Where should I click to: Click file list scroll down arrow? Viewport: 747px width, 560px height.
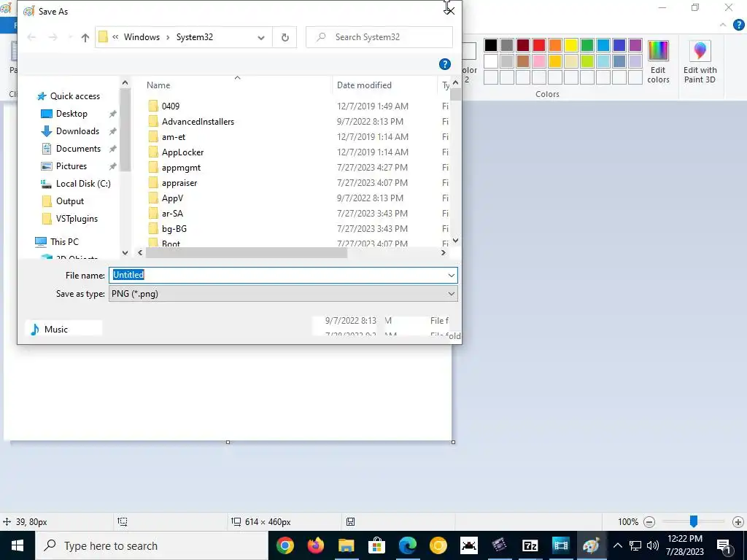[x=455, y=241]
